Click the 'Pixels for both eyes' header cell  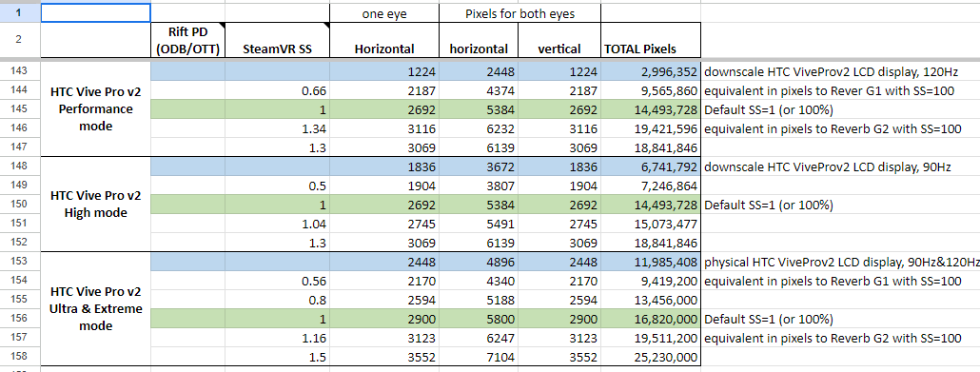(520, 13)
